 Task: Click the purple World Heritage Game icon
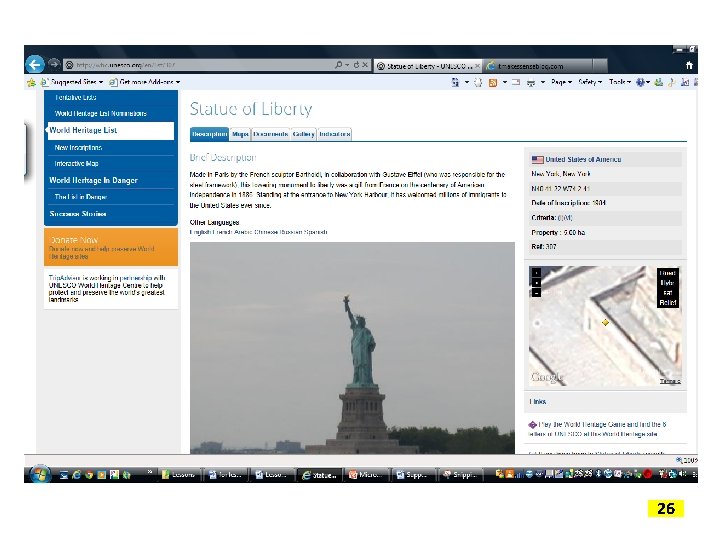pos(533,425)
